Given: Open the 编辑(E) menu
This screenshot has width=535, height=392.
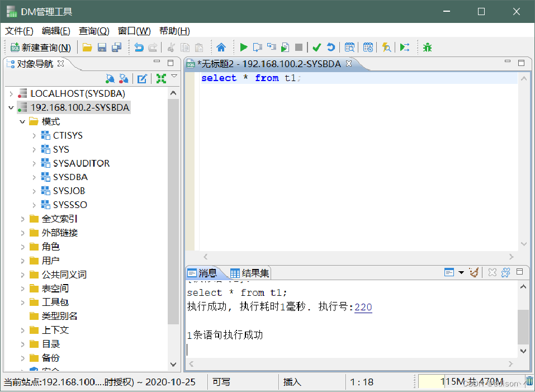Looking at the screenshot, I should [56, 31].
